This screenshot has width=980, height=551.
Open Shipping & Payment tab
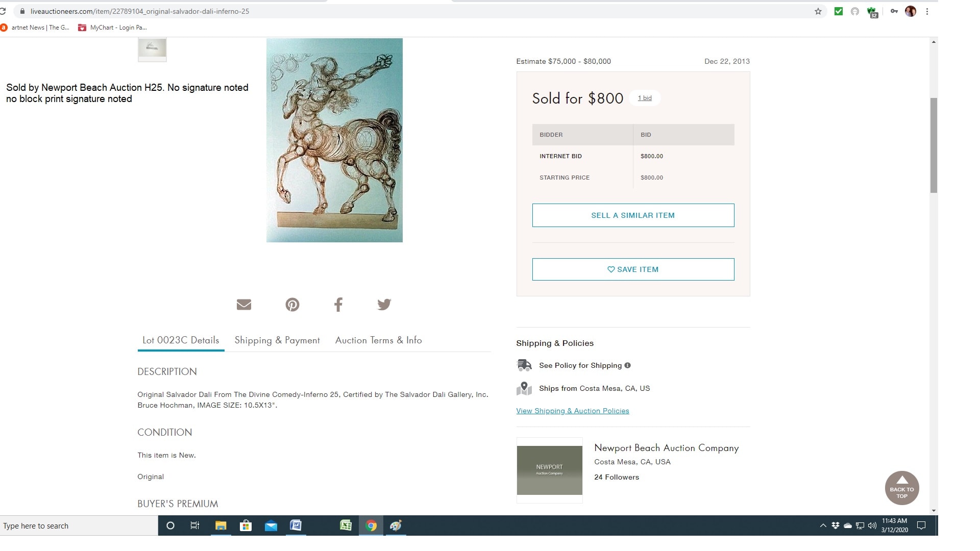277,340
